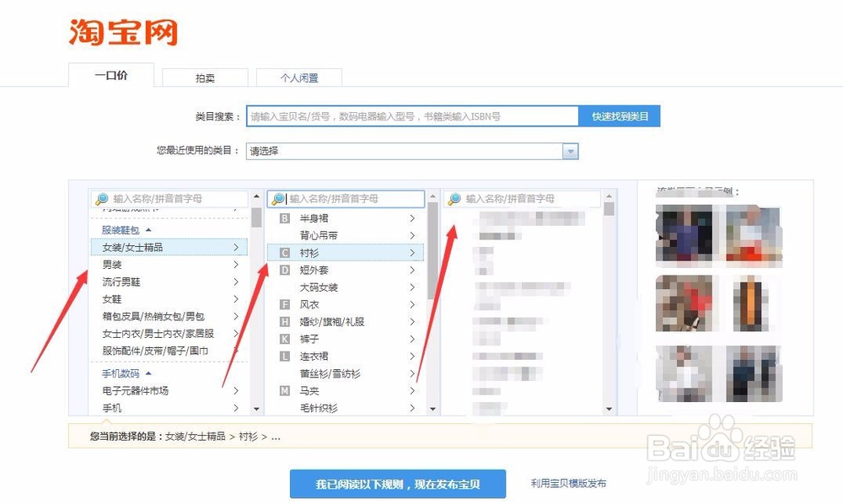Image resolution: width=843 pixels, height=504 pixels.
Task: Click the B letter index icon
Action: (285, 218)
